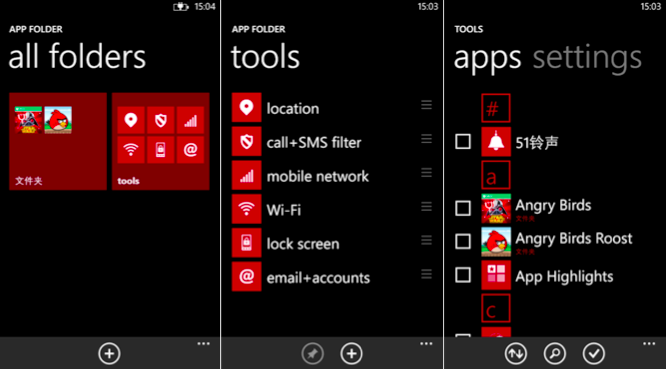Check the App Highlights checkbox
666x369 pixels.
coord(463,275)
